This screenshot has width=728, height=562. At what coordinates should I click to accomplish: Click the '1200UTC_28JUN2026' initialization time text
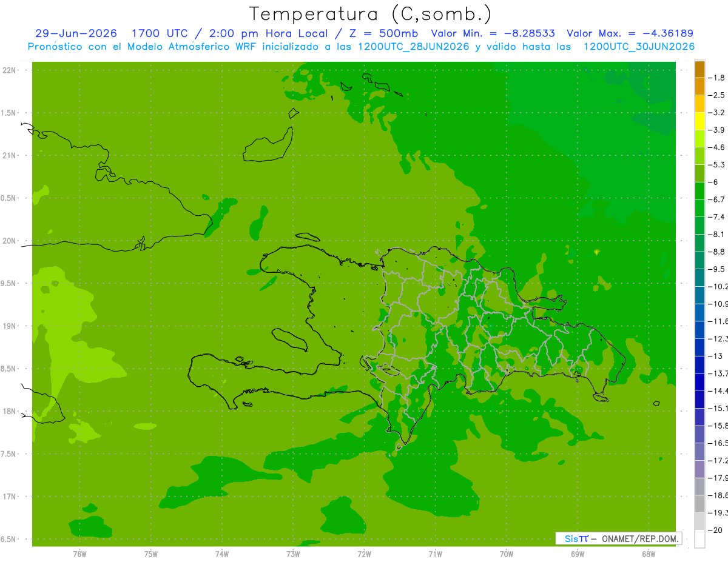pos(414,47)
